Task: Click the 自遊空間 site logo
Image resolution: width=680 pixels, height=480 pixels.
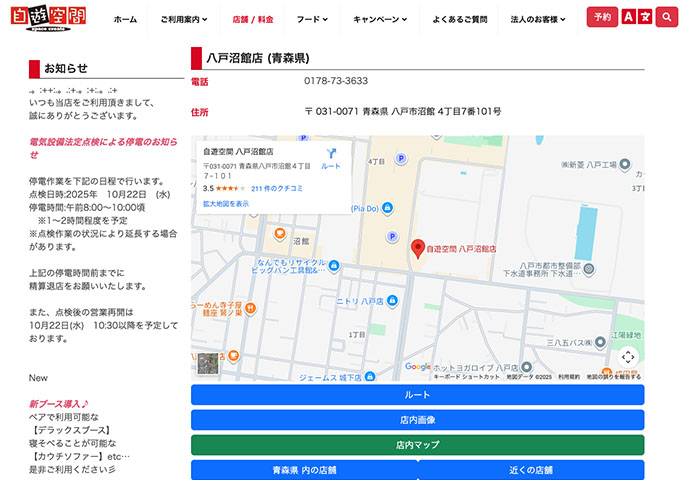Action: (48, 19)
